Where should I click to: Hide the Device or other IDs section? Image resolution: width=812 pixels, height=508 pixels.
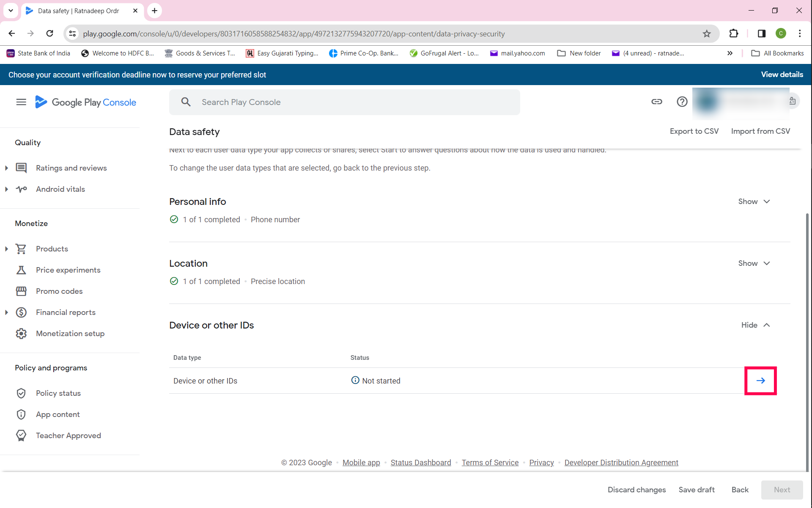(755, 325)
